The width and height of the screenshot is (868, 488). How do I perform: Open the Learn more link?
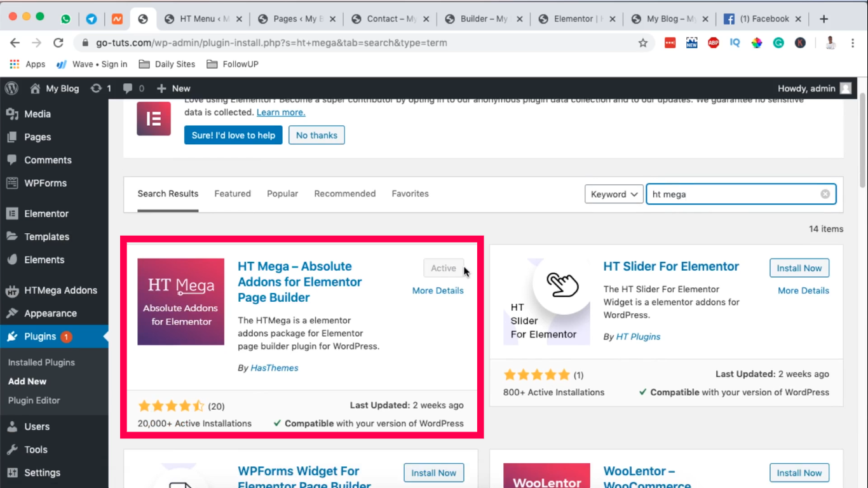pyautogui.click(x=281, y=112)
